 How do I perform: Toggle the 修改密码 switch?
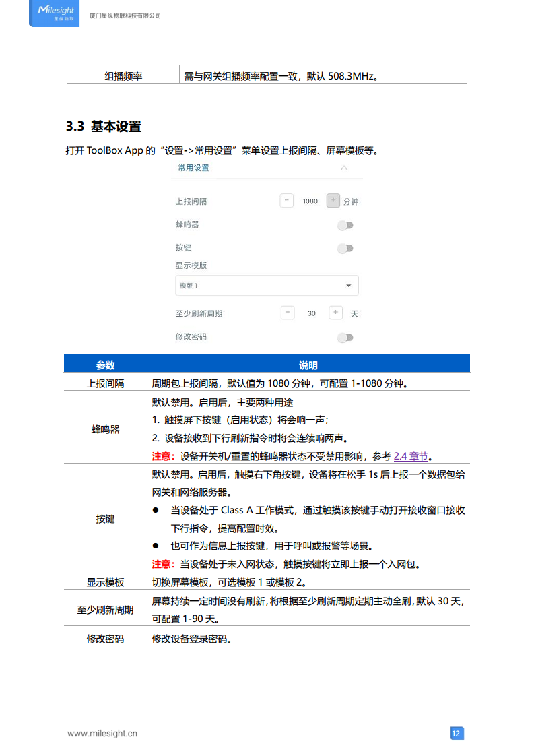click(x=345, y=338)
